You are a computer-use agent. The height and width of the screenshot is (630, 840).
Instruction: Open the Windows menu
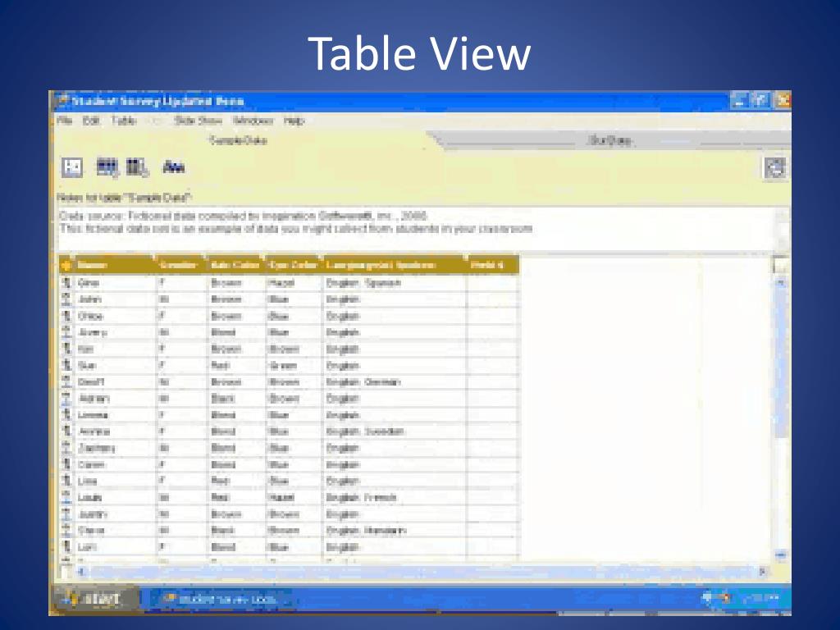tap(253, 121)
